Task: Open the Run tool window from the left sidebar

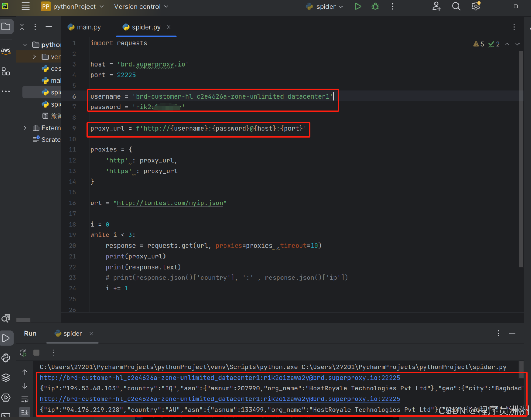Action: tap(6, 338)
